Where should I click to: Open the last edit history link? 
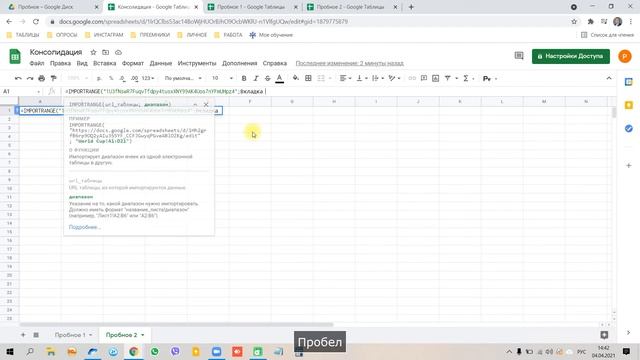[x=349, y=63]
